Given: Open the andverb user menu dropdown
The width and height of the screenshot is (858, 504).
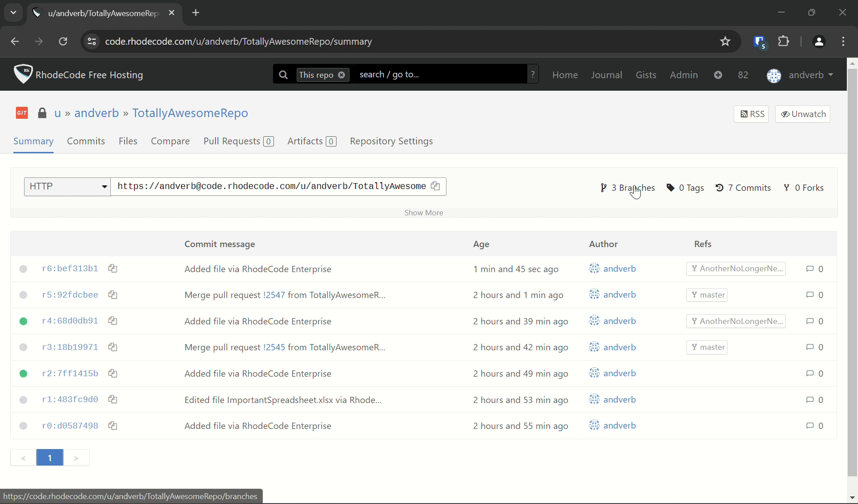Looking at the screenshot, I should pyautogui.click(x=800, y=75).
